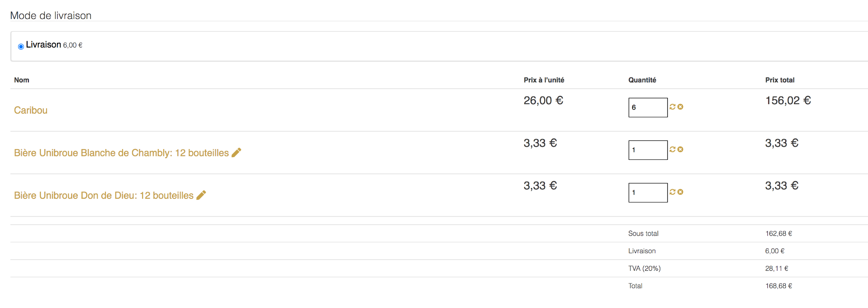Open Bière Unibroue Don de Dieu link
The height and width of the screenshot is (308, 868).
click(104, 195)
